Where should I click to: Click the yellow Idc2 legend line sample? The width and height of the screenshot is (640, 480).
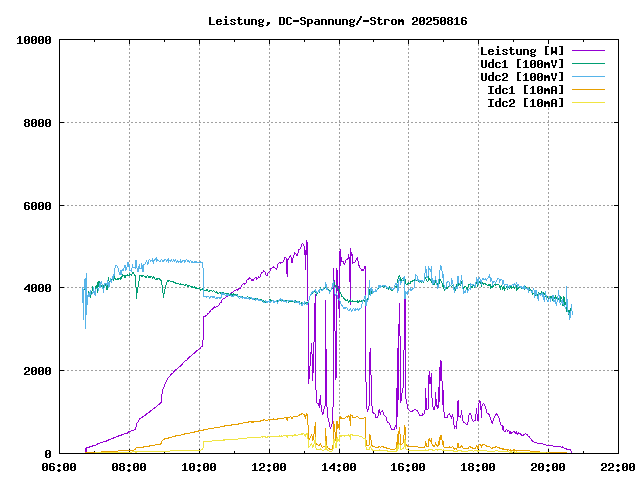click(x=588, y=102)
